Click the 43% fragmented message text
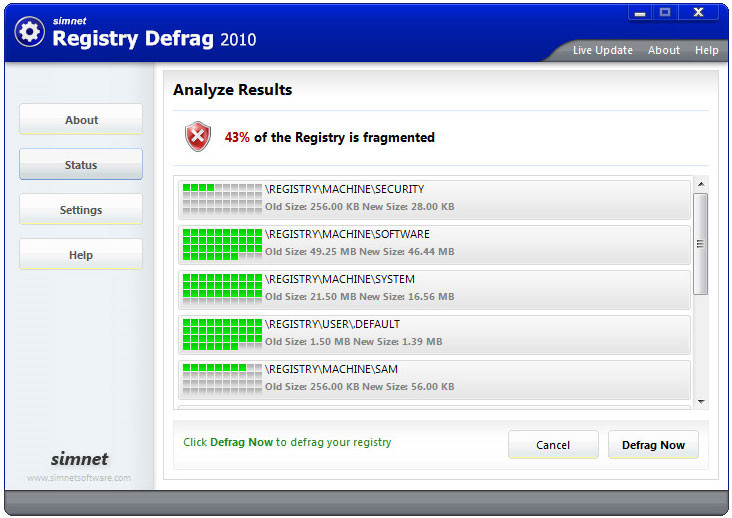This screenshot has height=518, width=732. click(330, 137)
